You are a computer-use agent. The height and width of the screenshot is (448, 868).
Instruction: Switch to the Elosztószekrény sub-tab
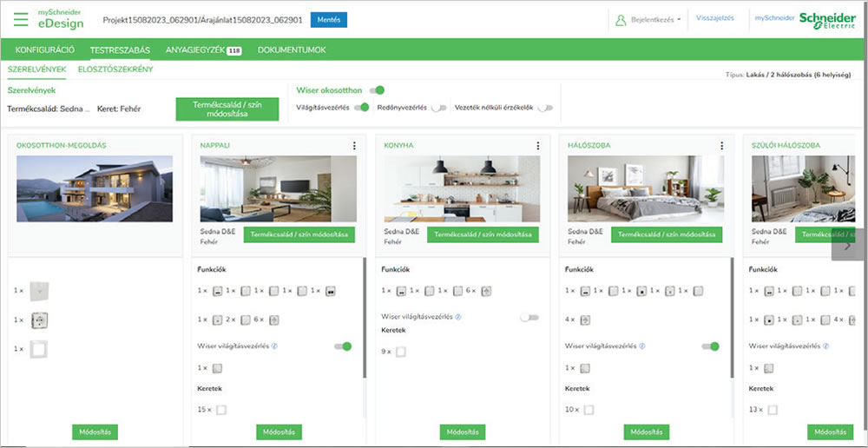tap(115, 69)
